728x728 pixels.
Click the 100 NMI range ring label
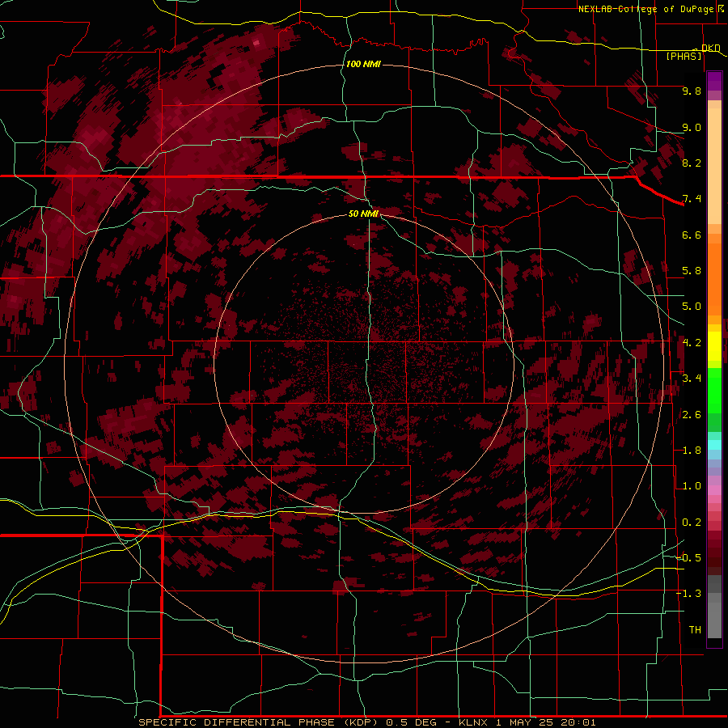click(x=363, y=64)
